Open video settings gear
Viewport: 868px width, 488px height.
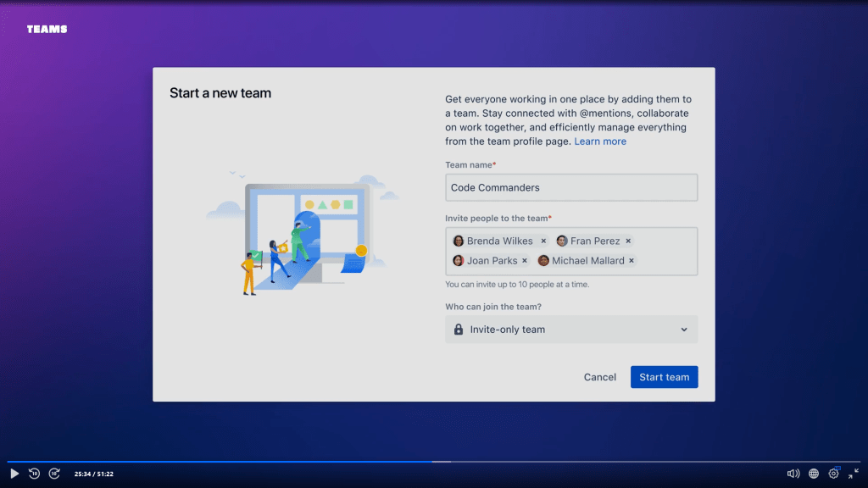point(834,474)
